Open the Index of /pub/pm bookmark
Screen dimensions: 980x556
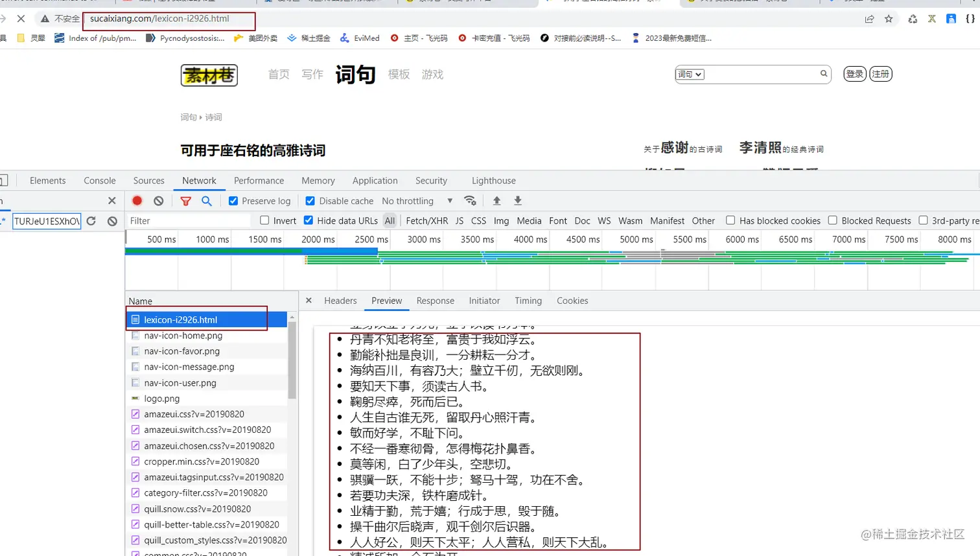[x=95, y=38]
